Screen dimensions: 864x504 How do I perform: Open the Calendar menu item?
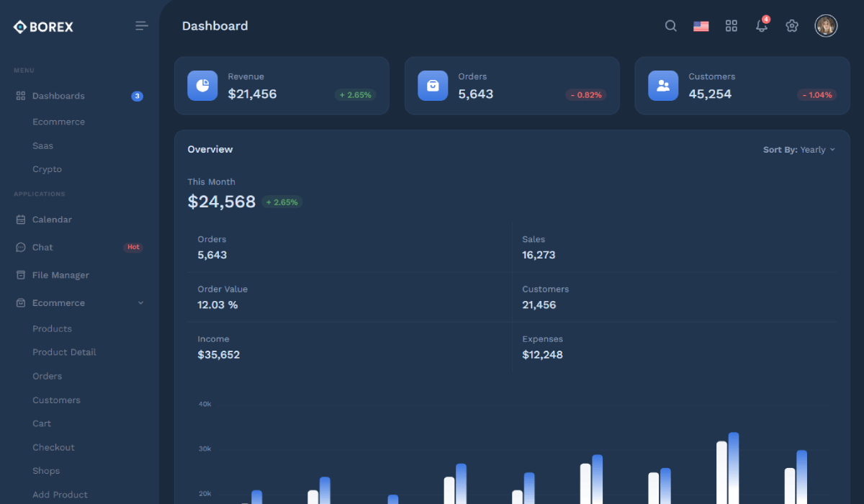coord(79,220)
